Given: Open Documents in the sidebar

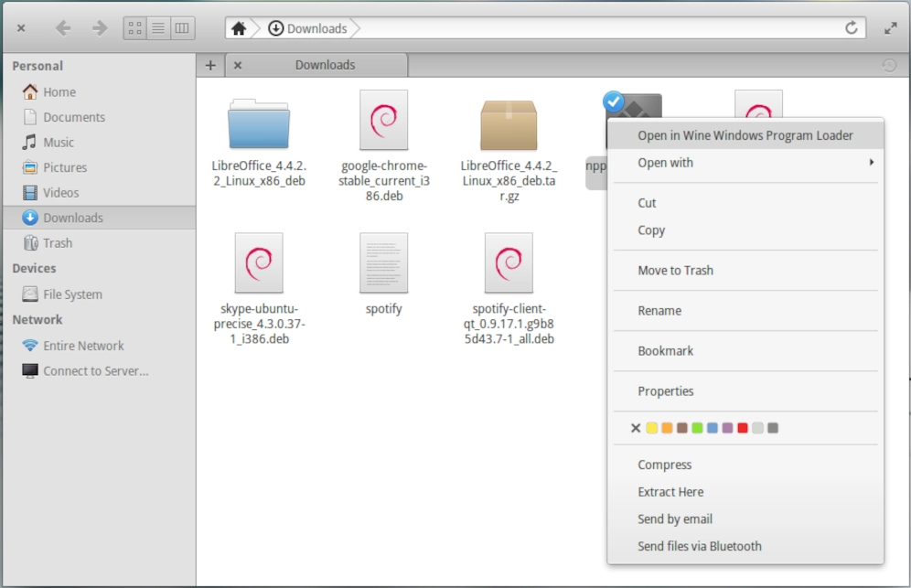Looking at the screenshot, I should (99, 117).
